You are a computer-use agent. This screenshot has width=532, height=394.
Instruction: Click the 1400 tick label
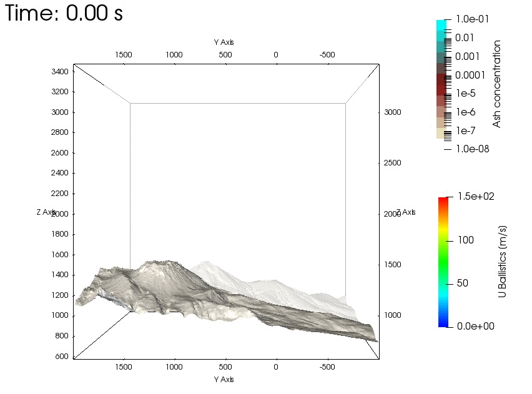coord(60,275)
